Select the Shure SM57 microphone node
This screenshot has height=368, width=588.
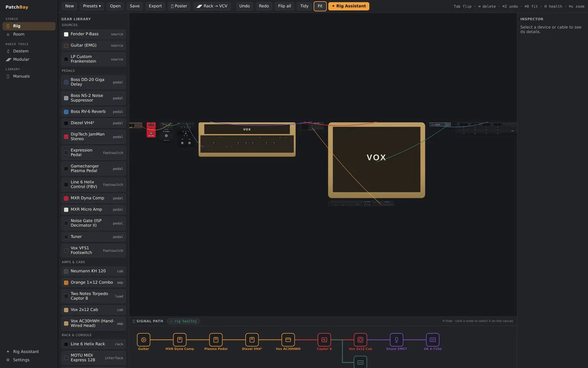[x=396, y=340]
